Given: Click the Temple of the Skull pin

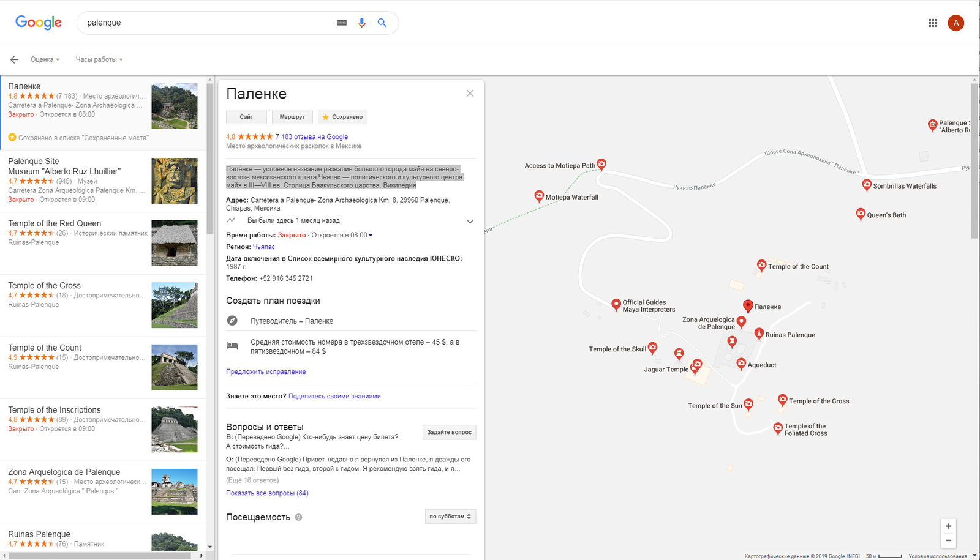Looking at the screenshot, I should pos(653,348).
